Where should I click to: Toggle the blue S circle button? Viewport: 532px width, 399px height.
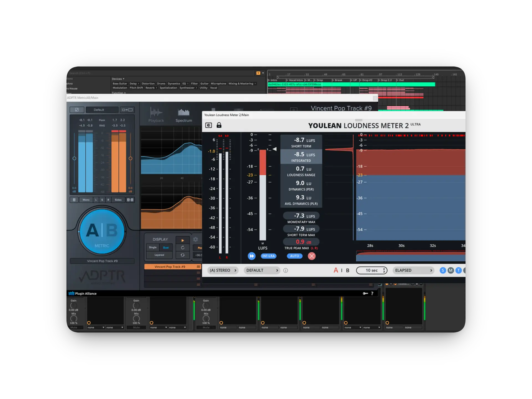(443, 270)
